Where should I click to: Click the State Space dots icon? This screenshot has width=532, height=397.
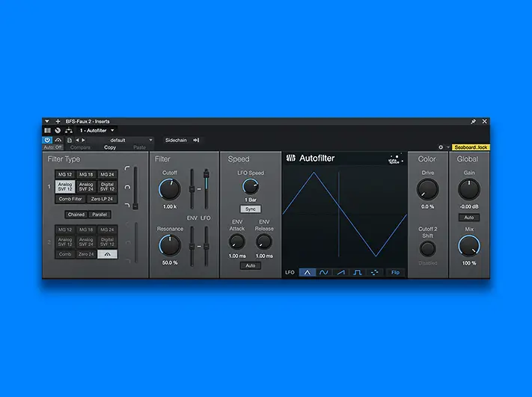click(x=396, y=159)
